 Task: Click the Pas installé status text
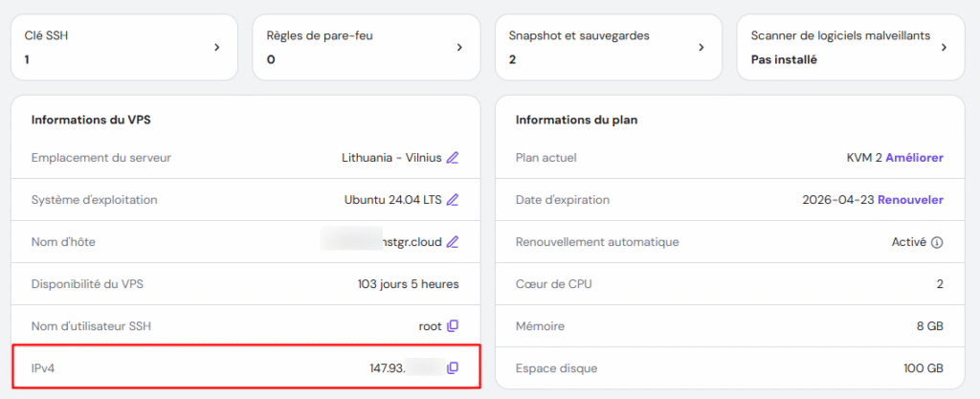[784, 59]
